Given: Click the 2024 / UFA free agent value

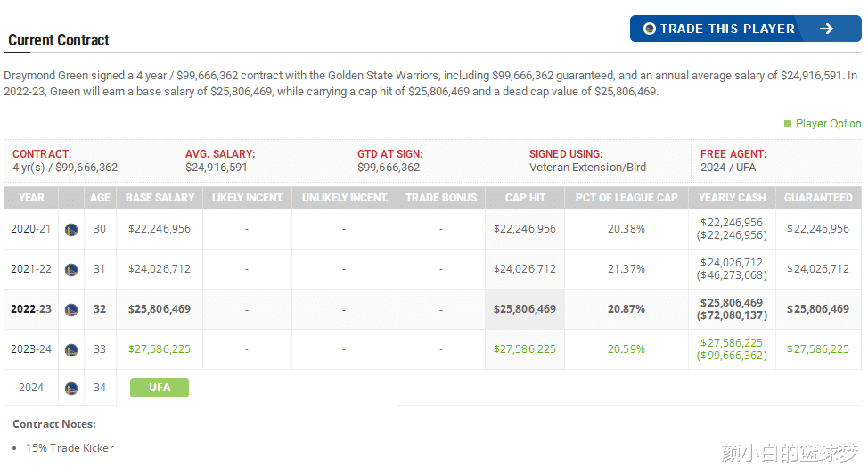Looking at the screenshot, I should coord(728,168).
